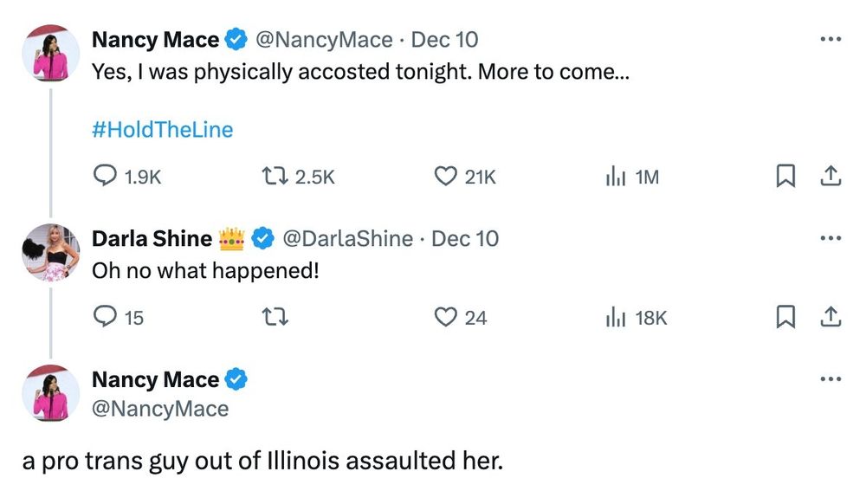
Task: Retweet Darla Shine's reply
Action: [x=273, y=318]
